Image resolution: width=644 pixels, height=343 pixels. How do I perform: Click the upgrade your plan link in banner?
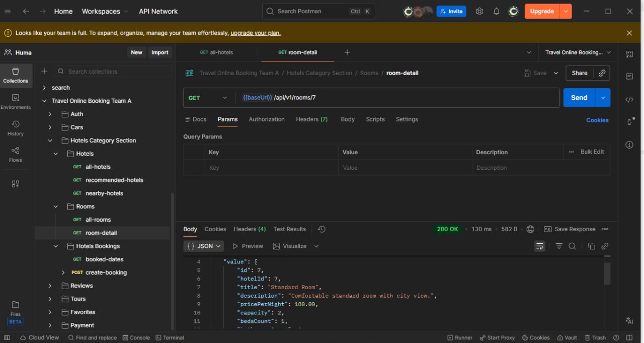click(255, 33)
